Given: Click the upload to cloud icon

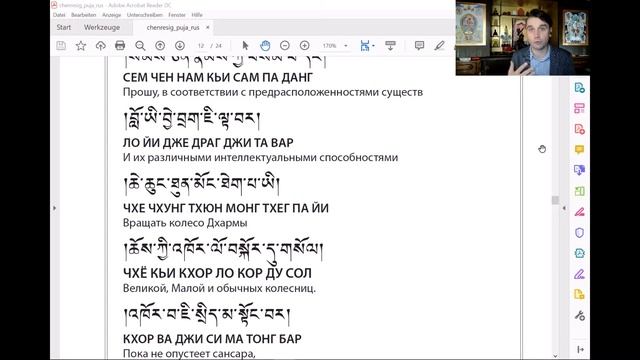Looking at the screenshot, I should pyautogui.click(x=100, y=45).
